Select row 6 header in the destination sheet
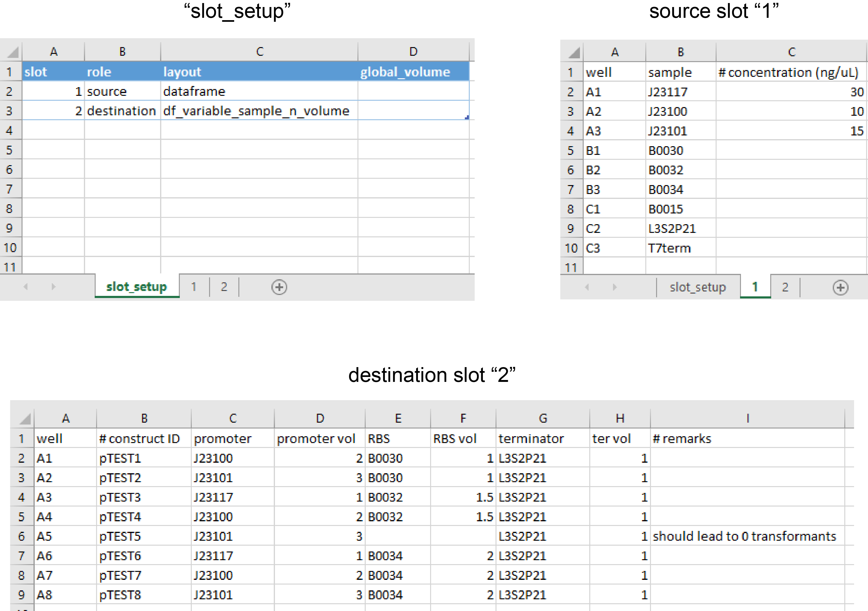 click(x=21, y=536)
